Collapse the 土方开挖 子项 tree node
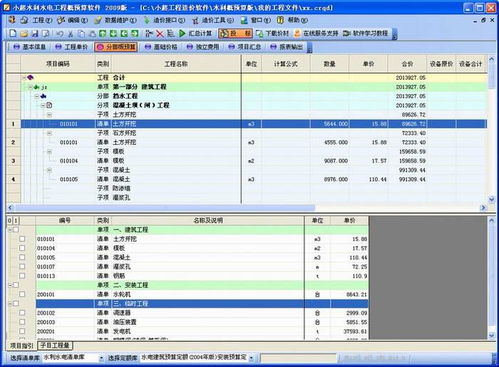 (49, 115)
